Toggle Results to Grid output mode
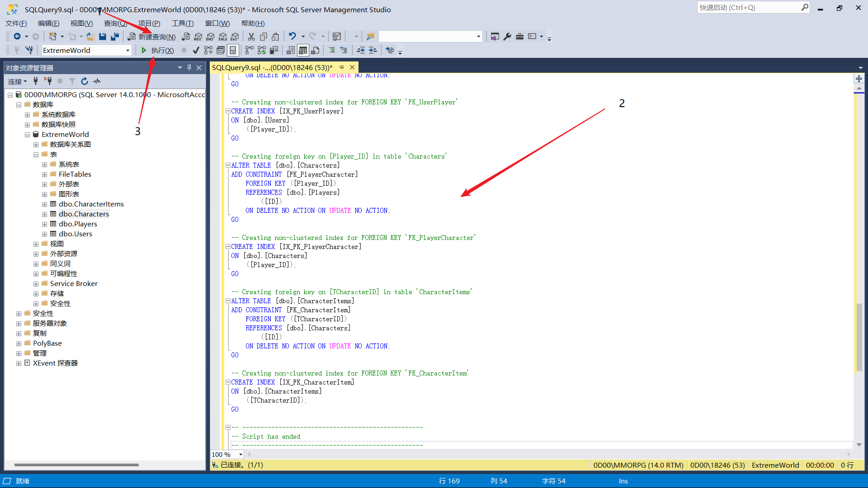The width and height of the screenshot is (868, 488). [303, 50]
